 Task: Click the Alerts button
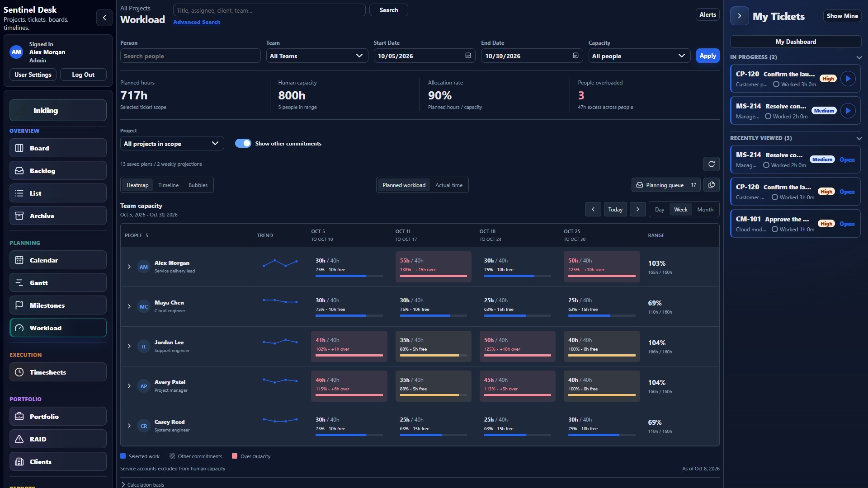point(708,14)
